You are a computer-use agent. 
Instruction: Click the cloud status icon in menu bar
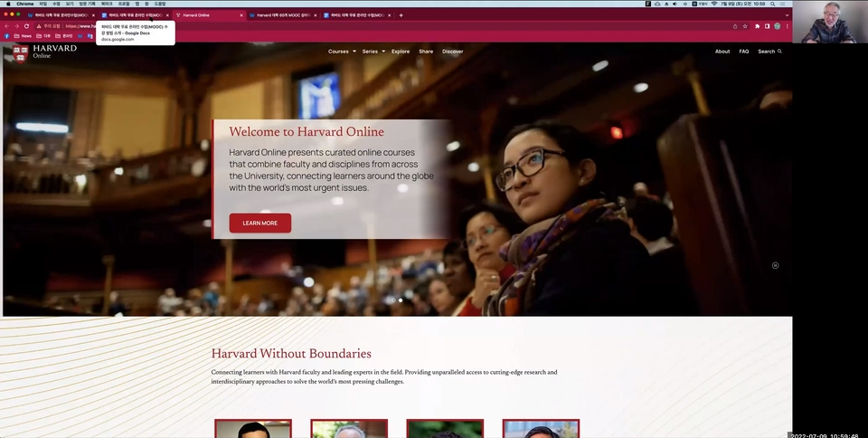point(657,4)
